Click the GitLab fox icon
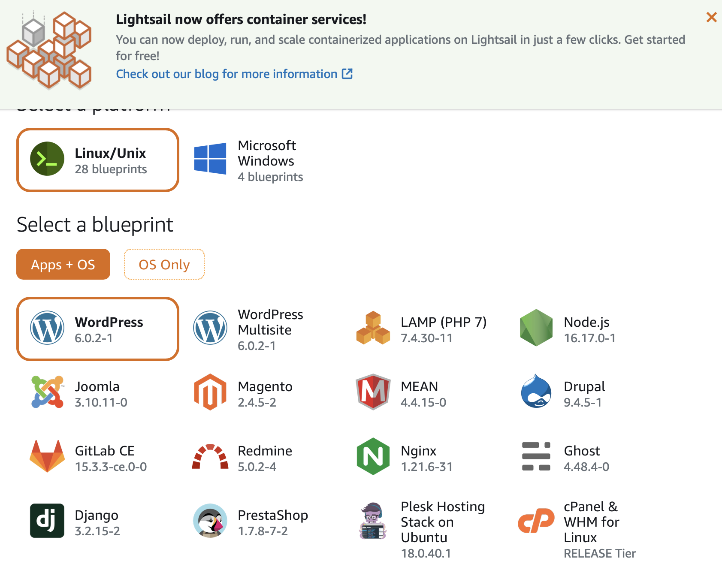 47,456
